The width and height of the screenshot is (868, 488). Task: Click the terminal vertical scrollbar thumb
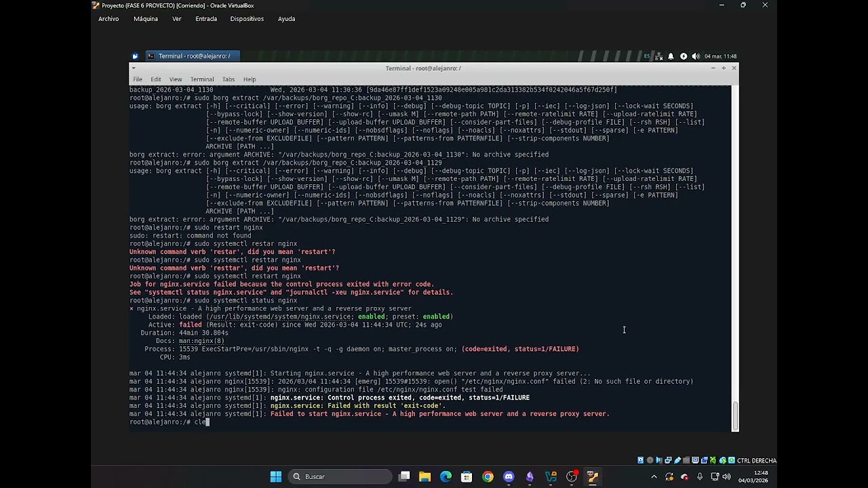(735, 415)
